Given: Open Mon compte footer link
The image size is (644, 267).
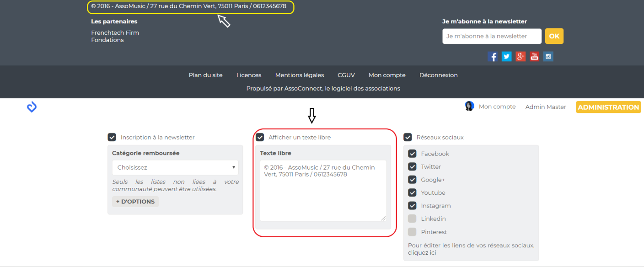Looking at the screenshot, I should coord(387,75).
